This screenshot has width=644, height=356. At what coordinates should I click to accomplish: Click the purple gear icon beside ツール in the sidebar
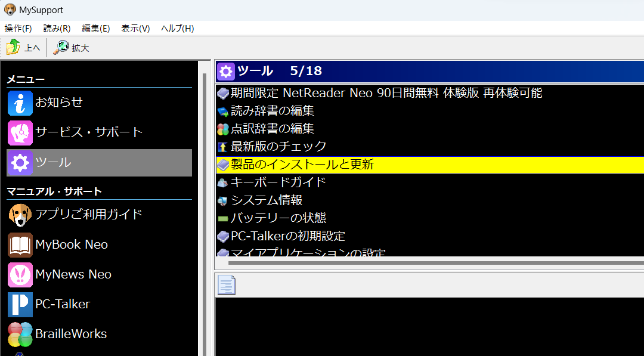[x=20, y=163]
